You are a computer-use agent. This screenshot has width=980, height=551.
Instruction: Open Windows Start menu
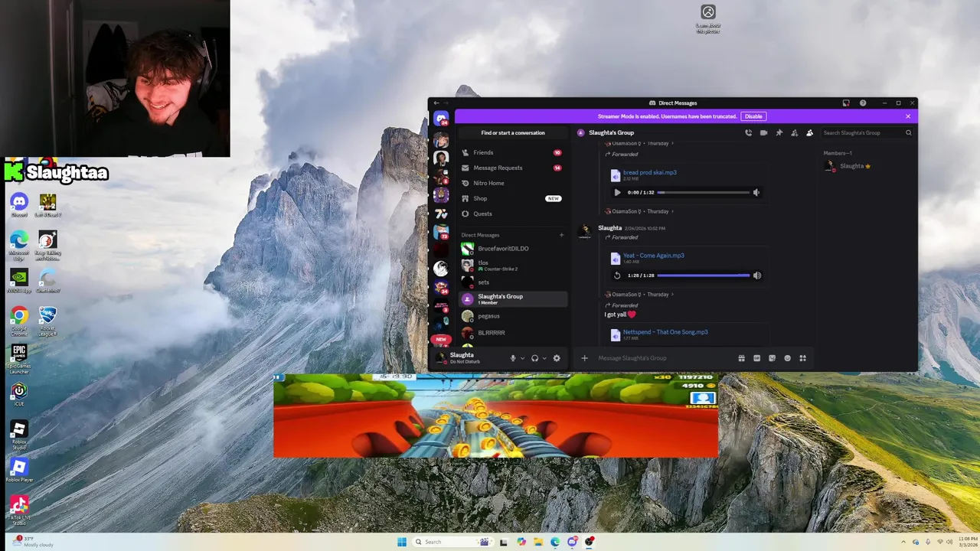402,542
